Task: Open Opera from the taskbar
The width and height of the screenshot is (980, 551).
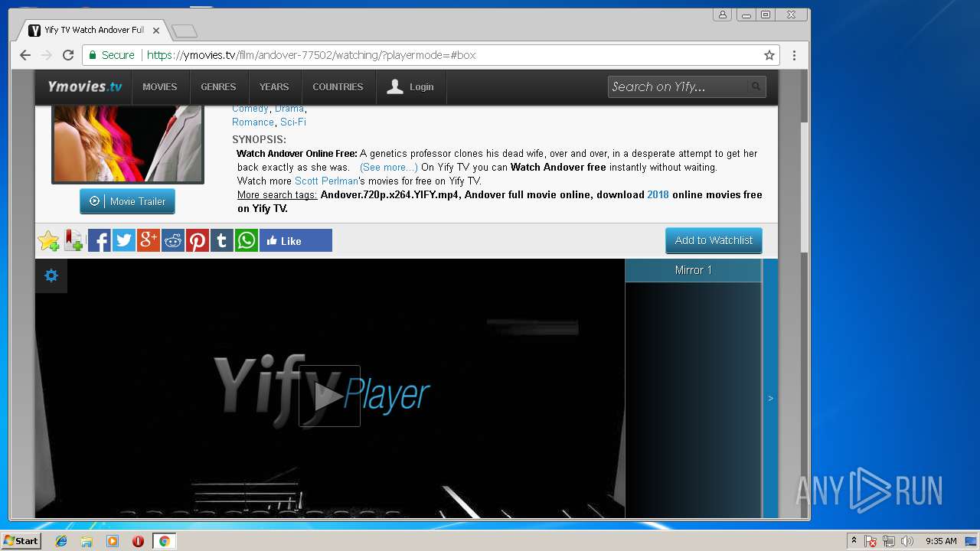Action: pos(138,541)
